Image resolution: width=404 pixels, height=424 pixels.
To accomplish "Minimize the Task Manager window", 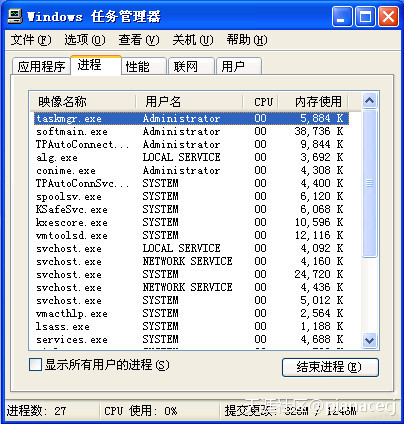I will [342, 17].
